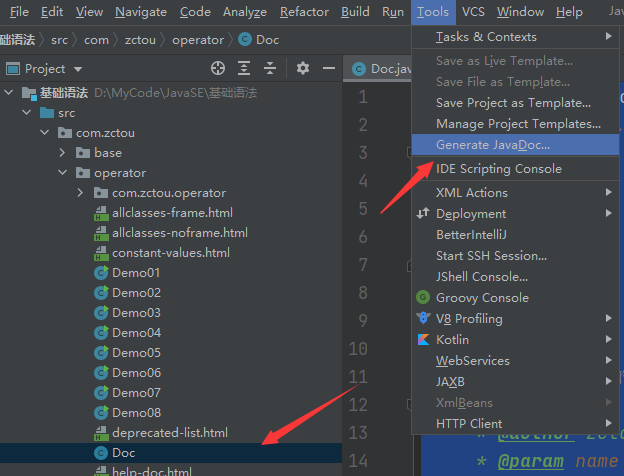The image size is (624, 476).
Task: Select deprecated-list.html in project tree
Action: (x=169, y=433)
